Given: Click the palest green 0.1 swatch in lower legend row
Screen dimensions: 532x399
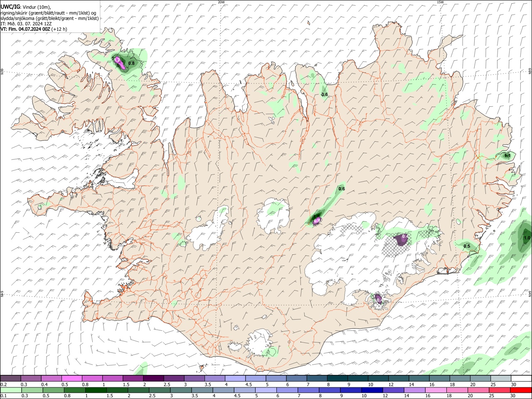Looking at the screenshot, I should [11, 390].
